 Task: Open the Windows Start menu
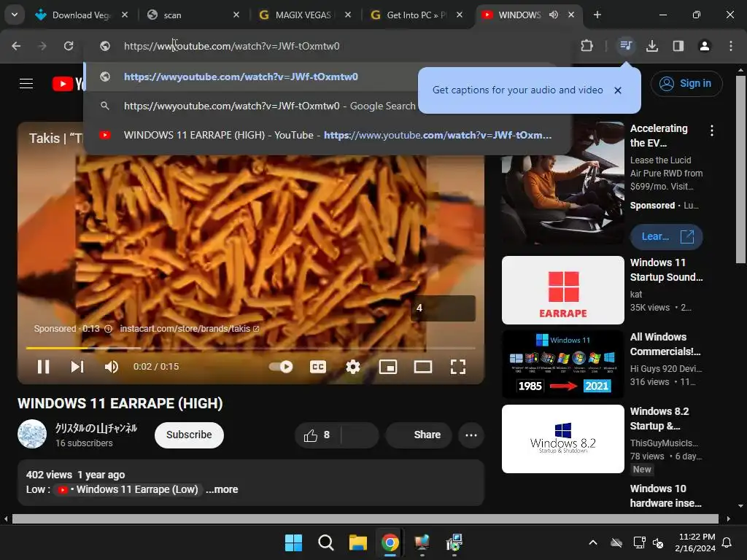coord(293,542)
